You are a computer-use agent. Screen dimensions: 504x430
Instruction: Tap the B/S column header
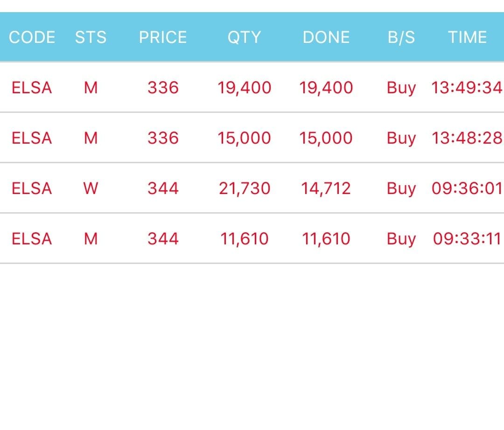[401, 37]
